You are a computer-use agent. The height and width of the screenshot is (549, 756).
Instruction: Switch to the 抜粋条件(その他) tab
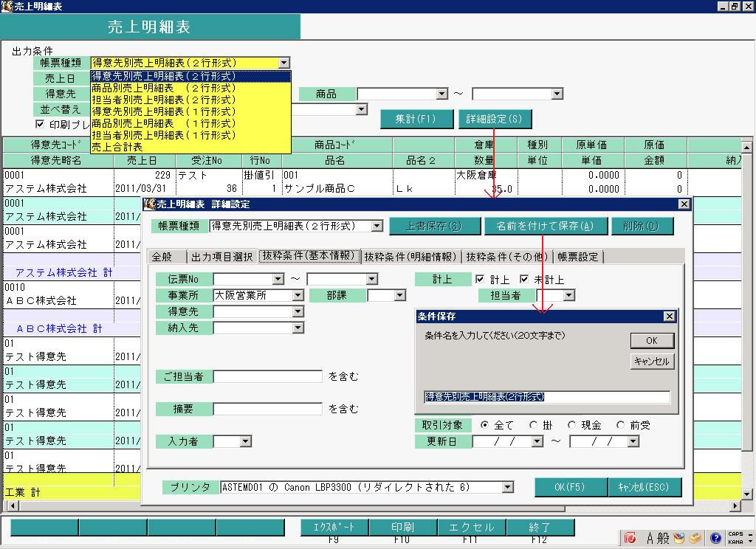point(506,257)
